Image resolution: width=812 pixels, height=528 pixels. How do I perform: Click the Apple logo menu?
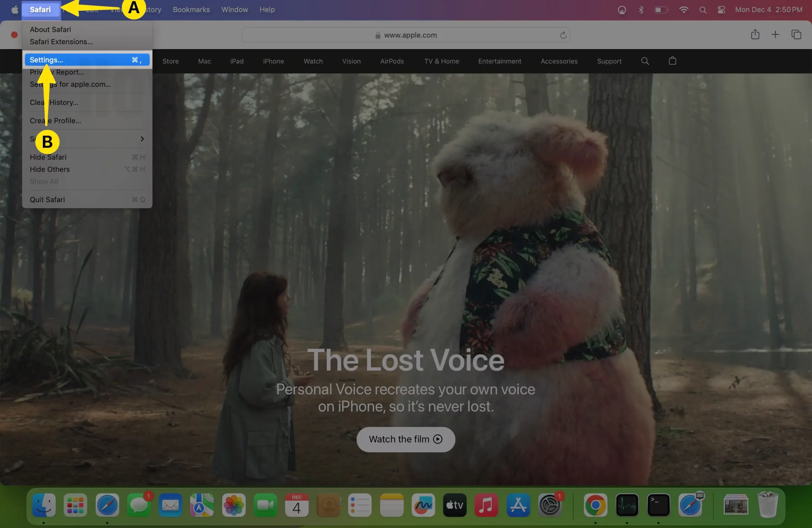point(15,10)
